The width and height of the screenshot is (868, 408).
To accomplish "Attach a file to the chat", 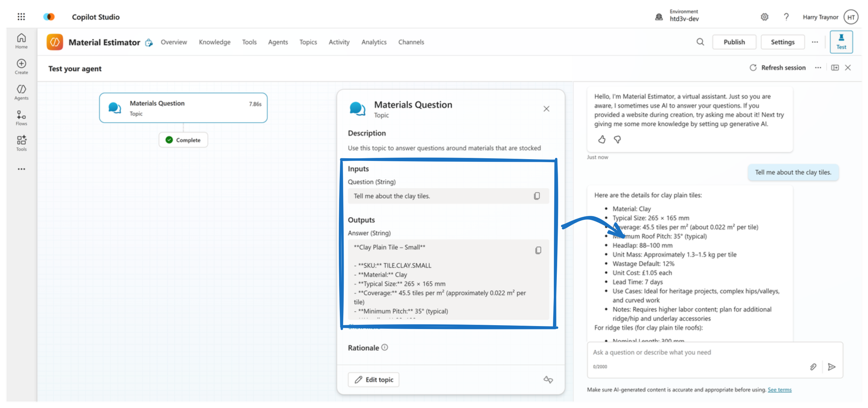I will pyautogui.click(x=813, y=367).
